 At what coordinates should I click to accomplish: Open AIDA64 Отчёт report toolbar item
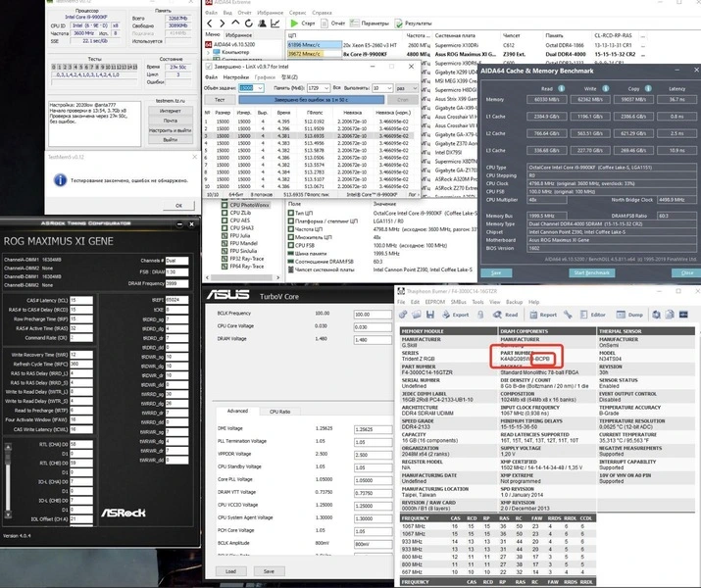click(333, 24)
